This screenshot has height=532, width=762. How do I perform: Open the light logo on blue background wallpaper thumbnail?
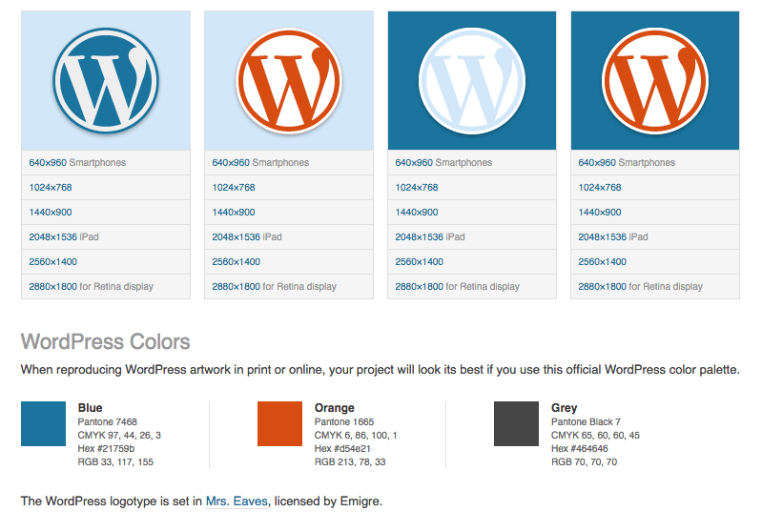point(472,81)
